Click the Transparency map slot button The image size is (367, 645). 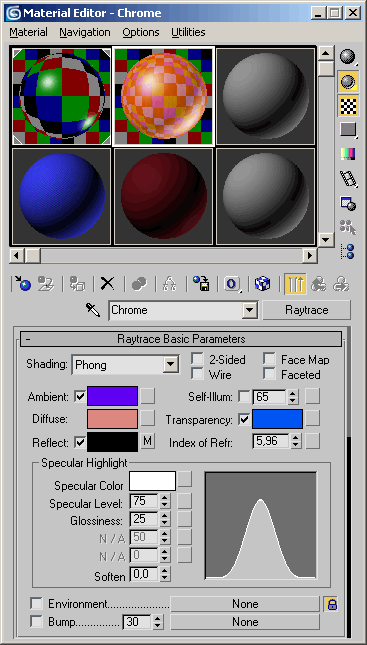pyautogui.click(x=313, y=419)
